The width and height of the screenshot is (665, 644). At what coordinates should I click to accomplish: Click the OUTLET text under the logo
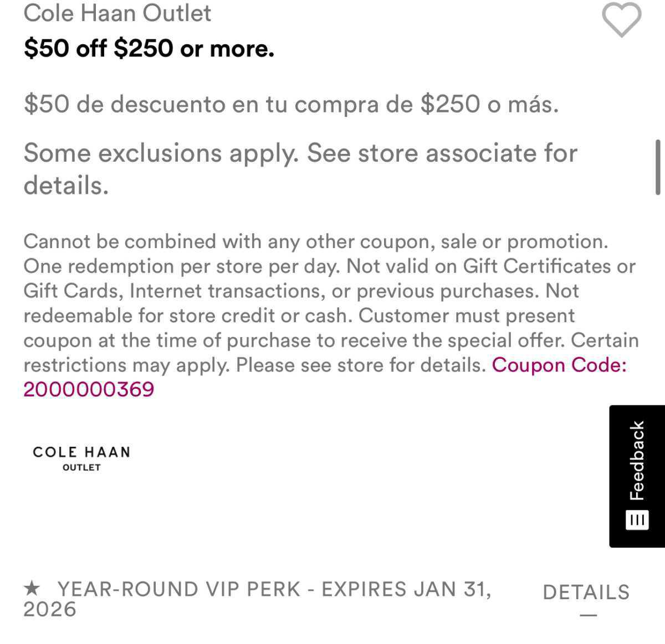click(x=81, y=467)
